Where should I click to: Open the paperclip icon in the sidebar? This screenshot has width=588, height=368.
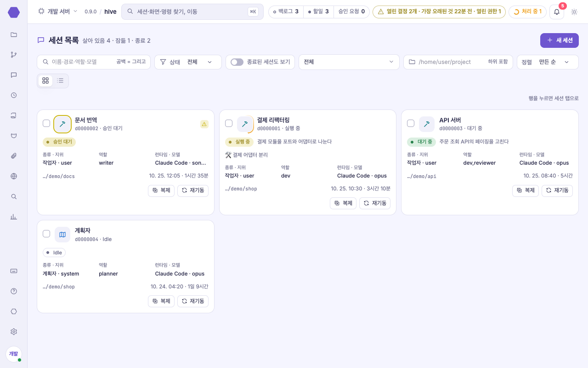pos(14,156)
